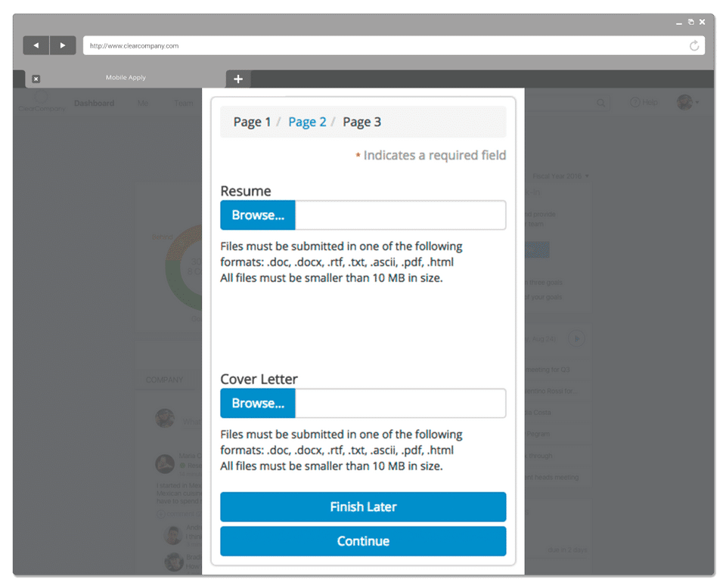This screenshot has height=588, width=726.
Task: Open the user avatar menu
Action: (687, 102)
